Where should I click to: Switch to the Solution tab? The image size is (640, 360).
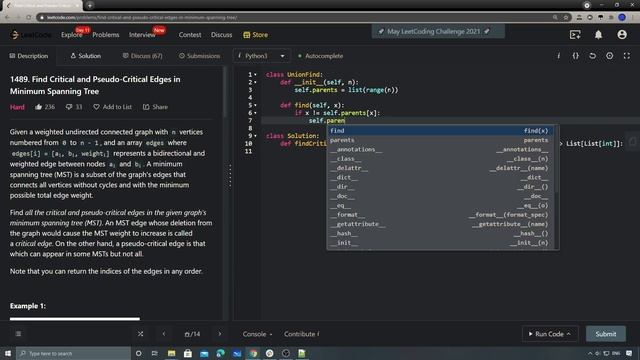pyautogui.click(x=86, y=56)
